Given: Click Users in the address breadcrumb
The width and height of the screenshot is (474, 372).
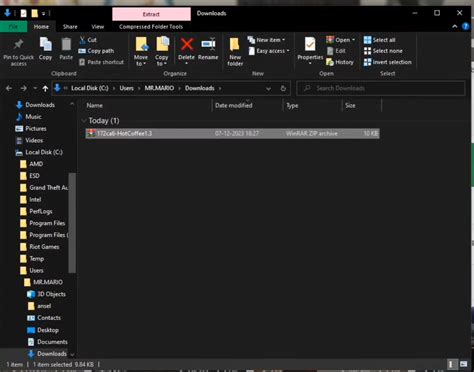Looking at the screenshot, I should (126, 88).
